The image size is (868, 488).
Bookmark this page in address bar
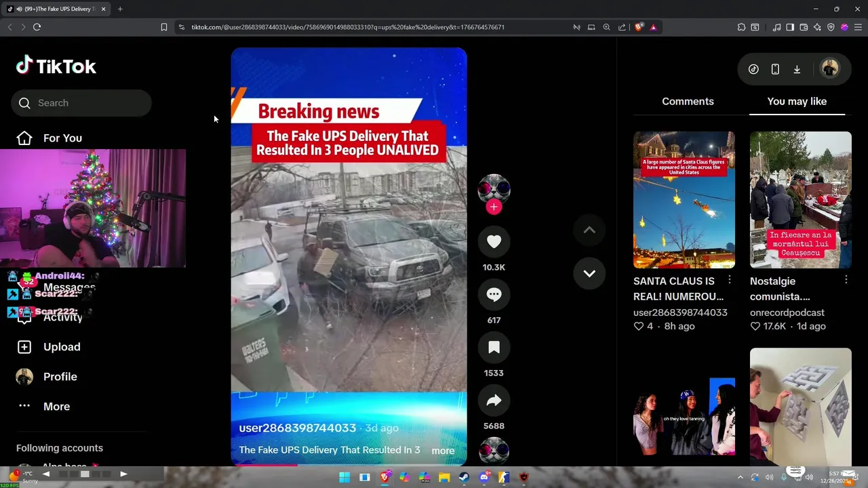click(163, 27)
